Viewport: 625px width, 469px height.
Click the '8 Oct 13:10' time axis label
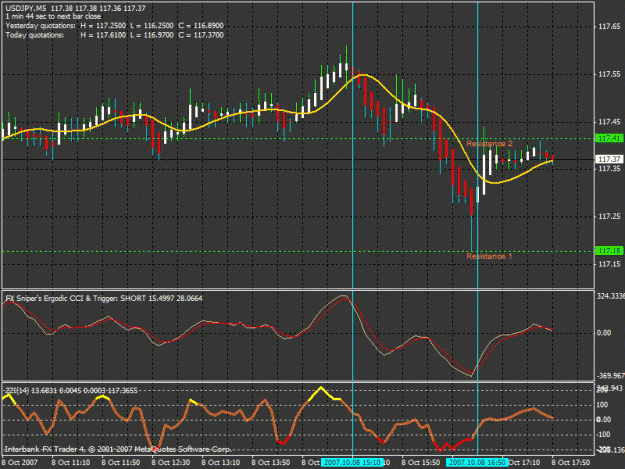click(x=221, y=462)
